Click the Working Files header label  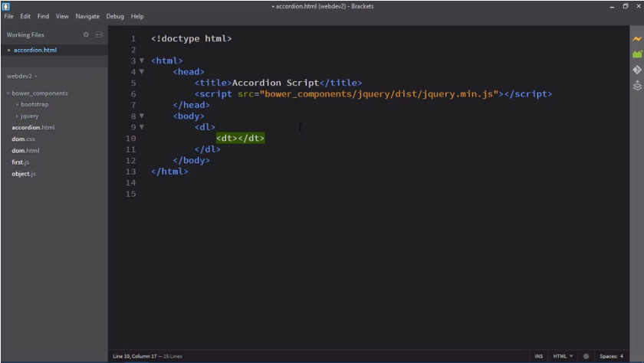pos(25,35)
